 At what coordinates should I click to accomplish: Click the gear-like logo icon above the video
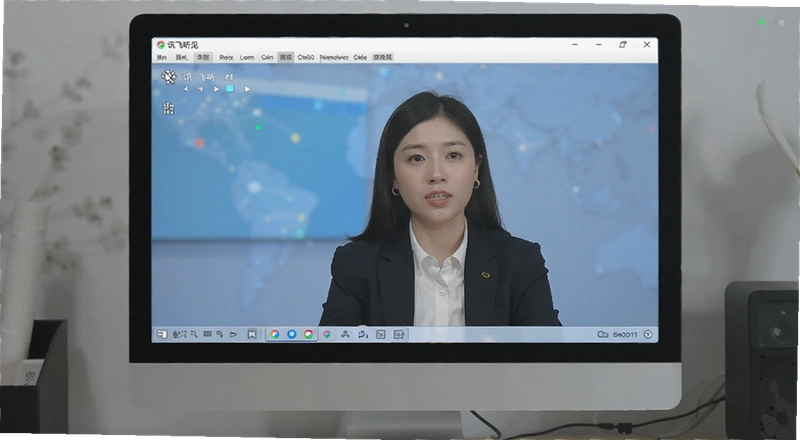[x=168, y=77]
